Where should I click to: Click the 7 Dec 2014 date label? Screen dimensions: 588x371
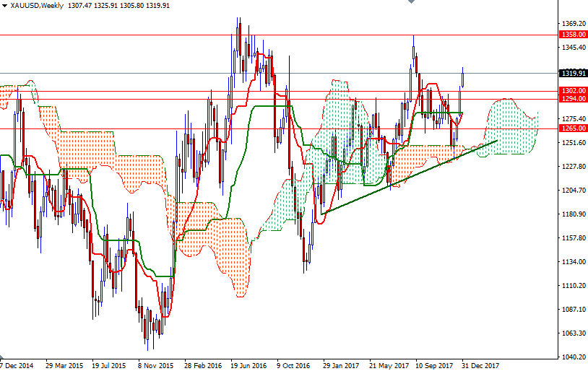tap(17, 365)
